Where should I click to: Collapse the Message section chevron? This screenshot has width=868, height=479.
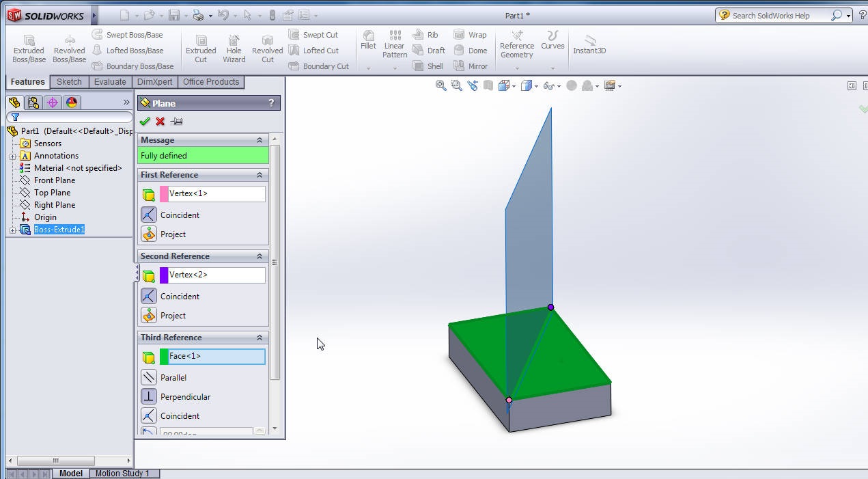click(x=260, y=140)
